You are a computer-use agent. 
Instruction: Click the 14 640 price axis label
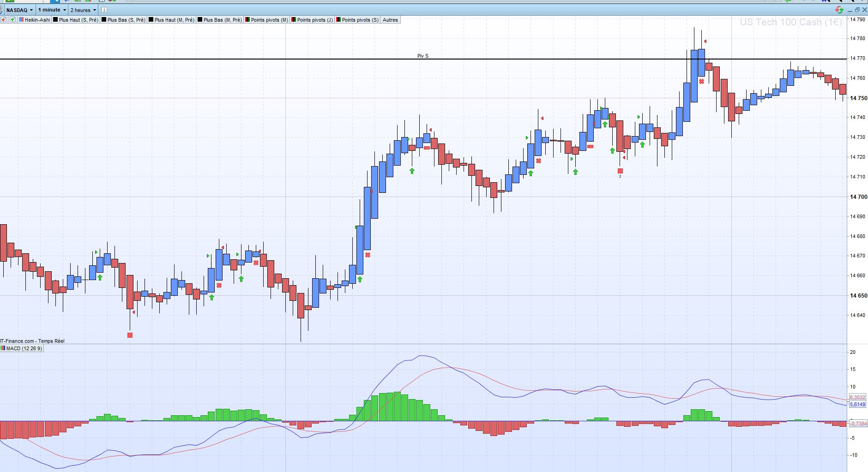coord(857,316)
